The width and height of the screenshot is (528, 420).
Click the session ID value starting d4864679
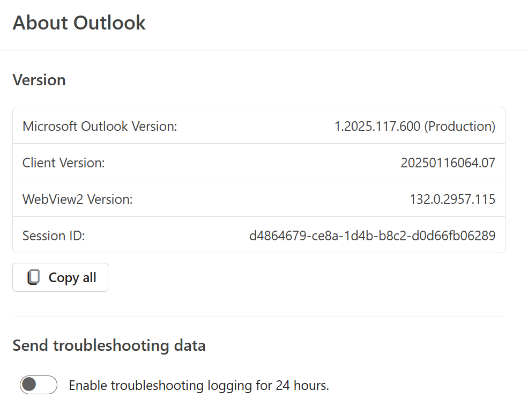[372, 235]
